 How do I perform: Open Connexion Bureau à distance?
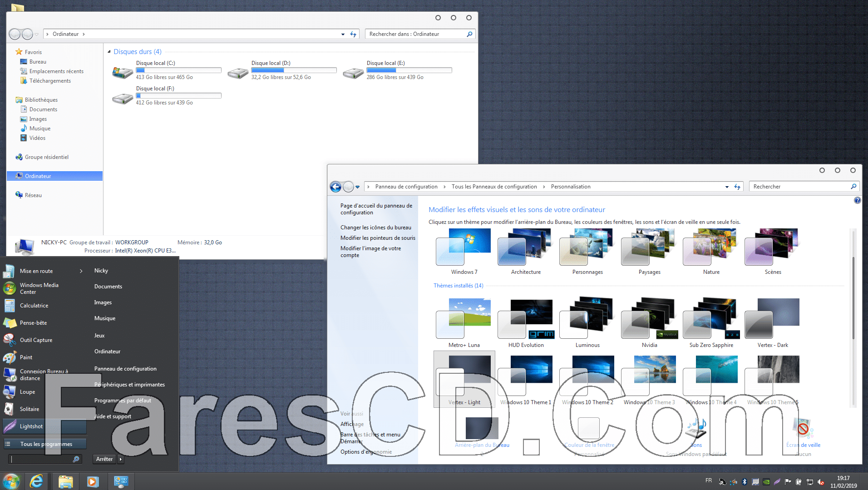44,375
